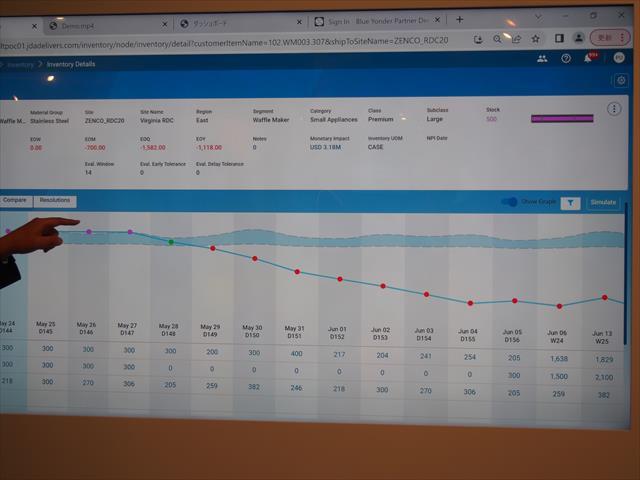Click the Inventory Details breadcrumb
The width and height of the screenshot is (640, 480).
(x=71, y=64)
